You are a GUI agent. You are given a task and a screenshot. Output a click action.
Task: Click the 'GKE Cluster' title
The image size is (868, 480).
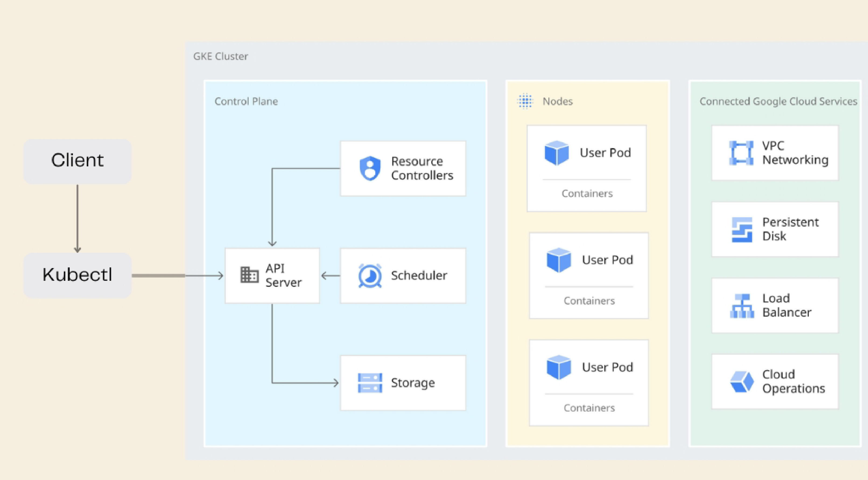[x=220, y=56]
